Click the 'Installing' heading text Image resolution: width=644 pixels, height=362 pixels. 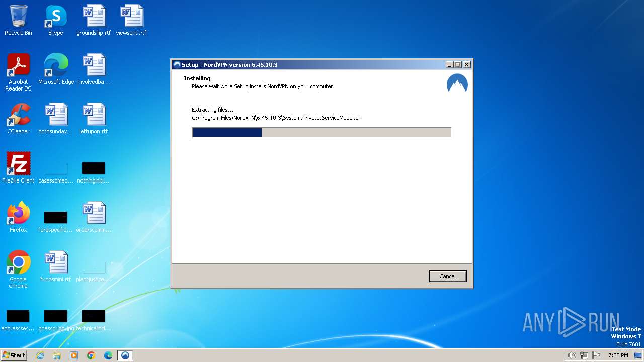click(197, 78)
